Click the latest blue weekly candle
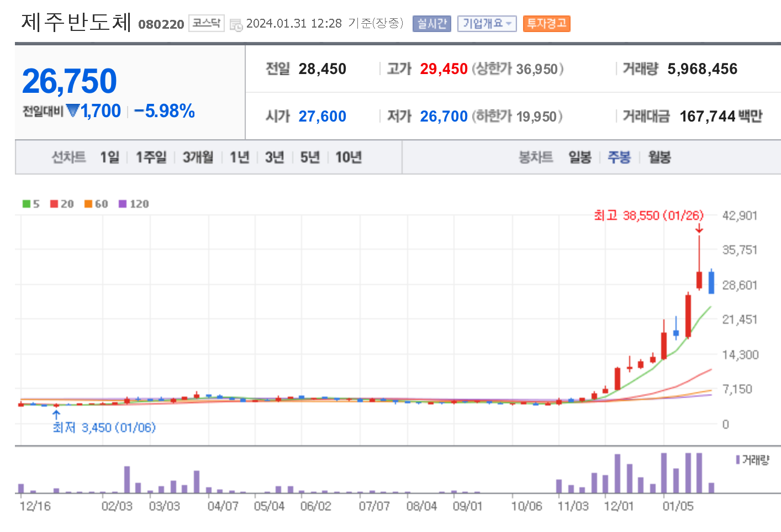 coord(711,282)
